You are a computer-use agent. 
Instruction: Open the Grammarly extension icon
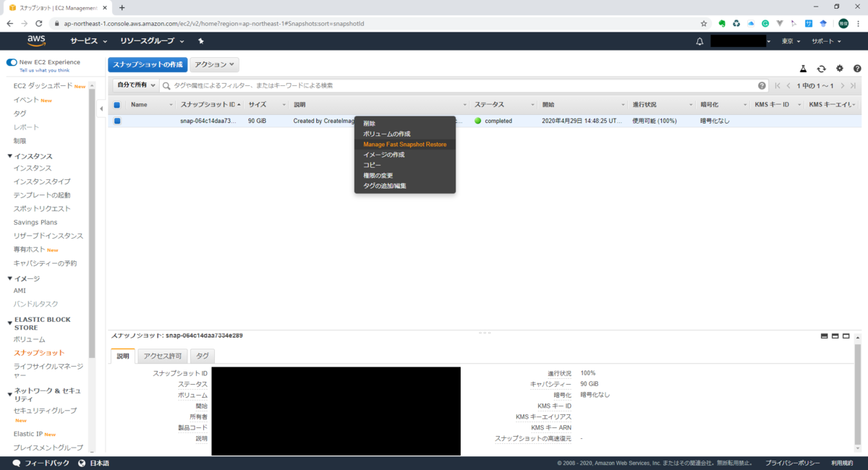coord(765,23)
